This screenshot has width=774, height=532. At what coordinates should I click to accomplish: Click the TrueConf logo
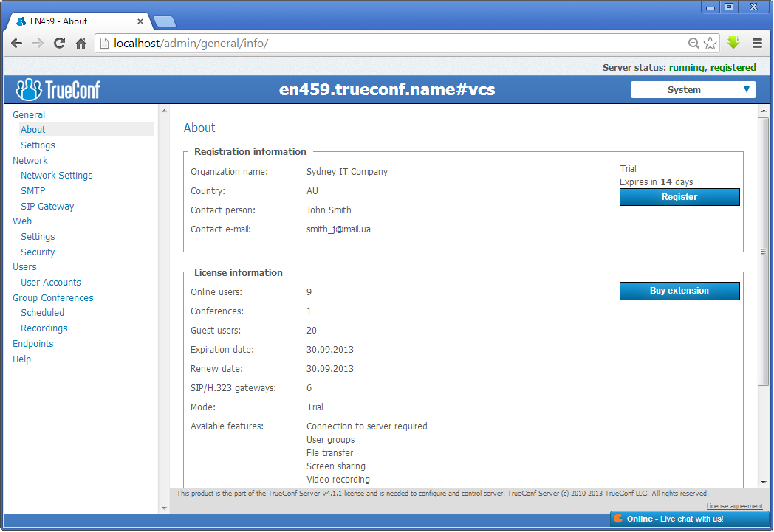coord(58,90)
